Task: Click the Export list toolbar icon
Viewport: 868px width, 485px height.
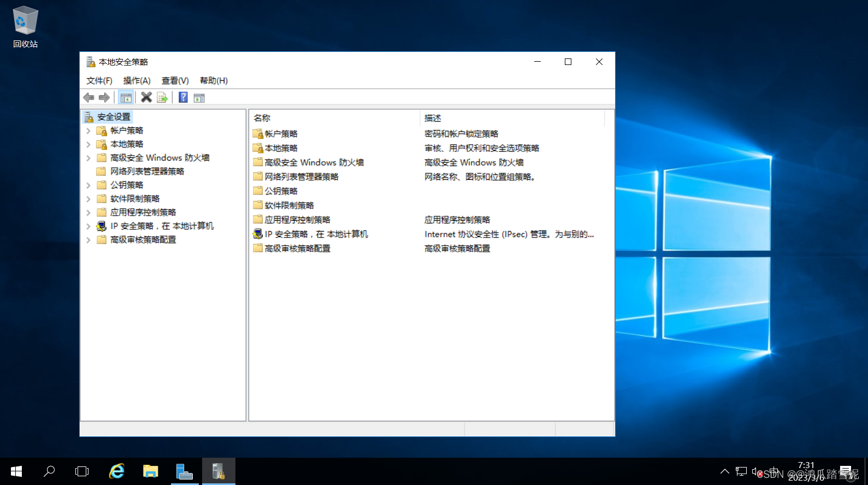Action: pyautogui.click(x=162, y=98)
